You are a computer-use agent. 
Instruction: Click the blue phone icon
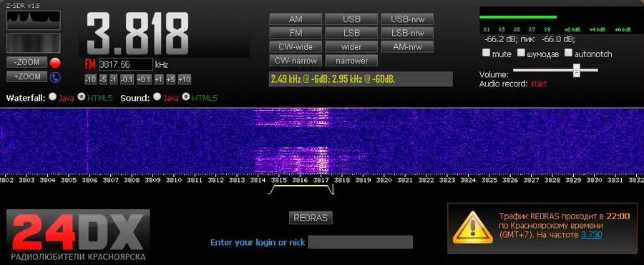[55, 77]
